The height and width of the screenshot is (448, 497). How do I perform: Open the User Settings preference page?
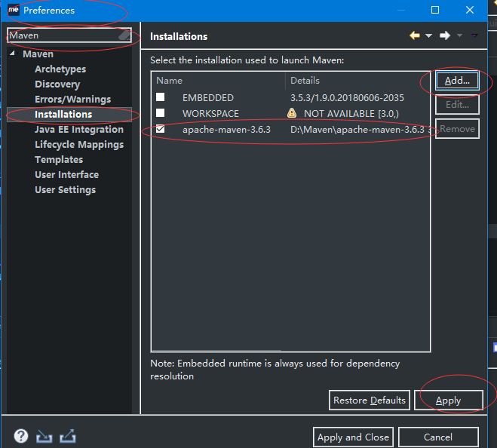coord(66,190)
